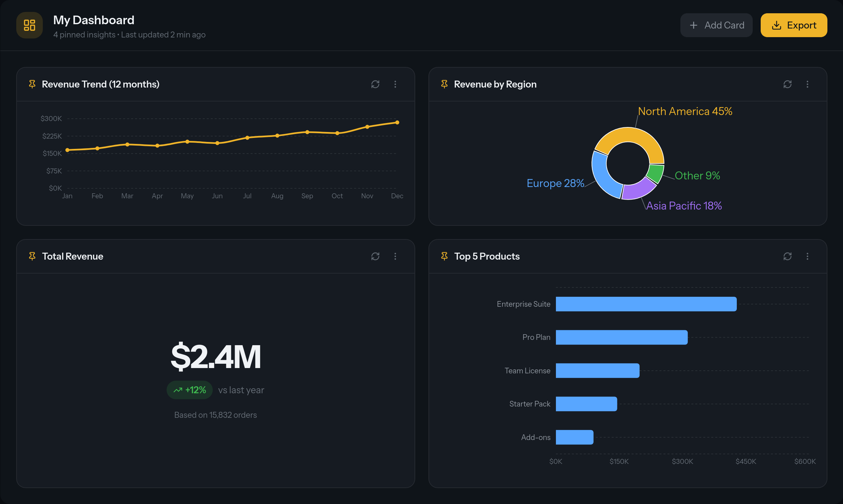
Task: Click the Add Card button
Action: coord(716,26)
